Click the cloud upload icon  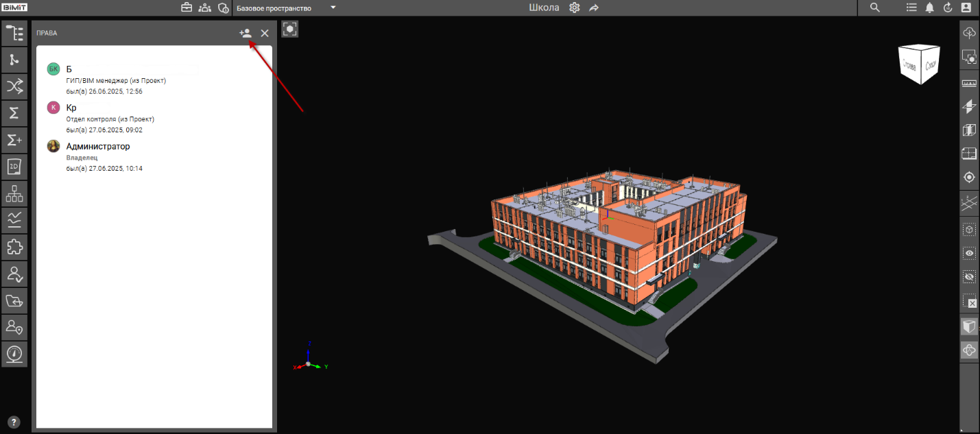(969, 33)
